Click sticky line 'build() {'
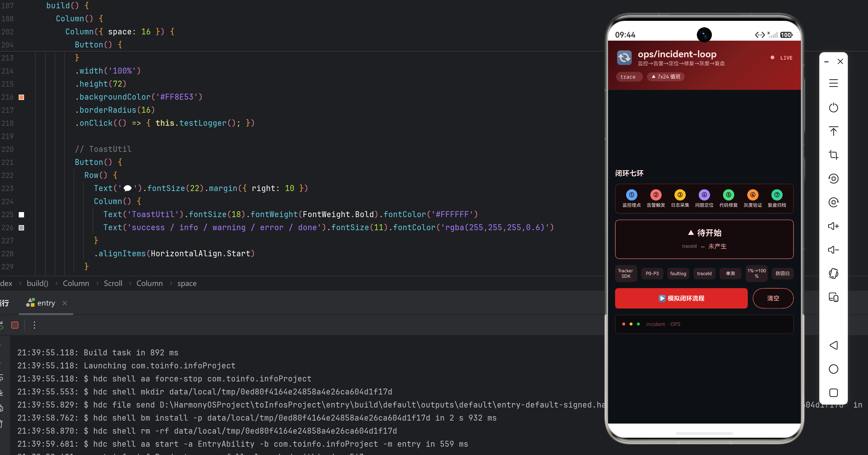The width and height of the screenshot is (868, 455). click(67, 5)
